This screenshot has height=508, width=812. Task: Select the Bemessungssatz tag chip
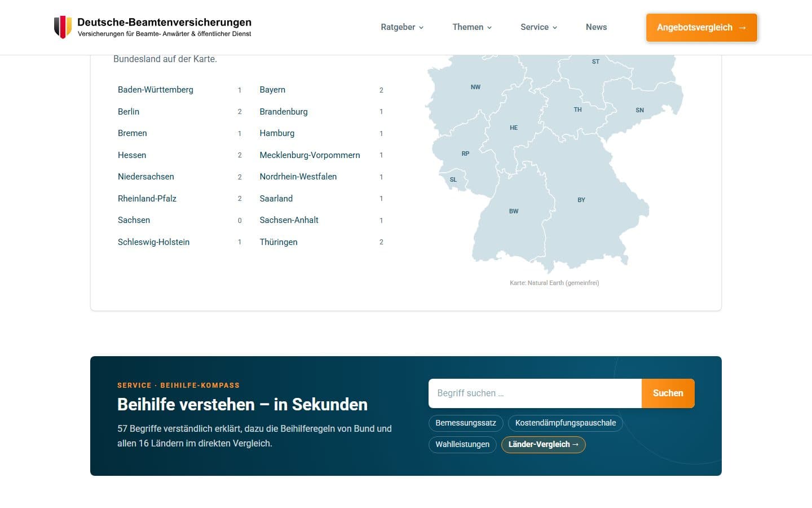point(466,423)
